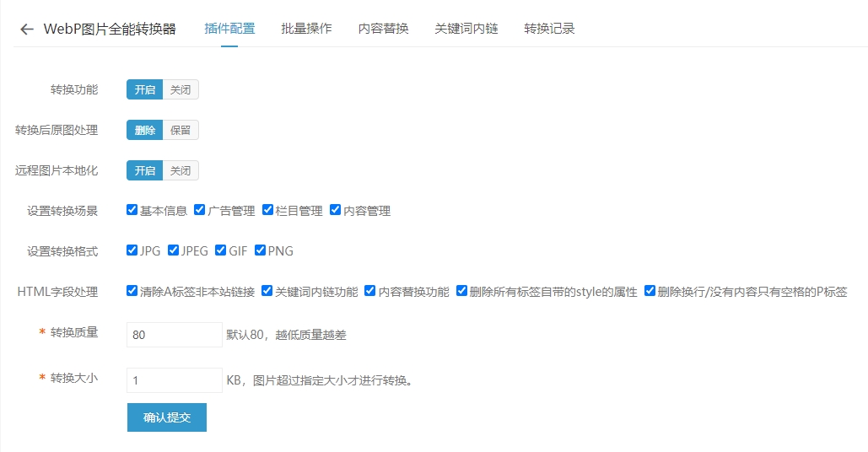Focus the 转换大小 KB input field
This screenshot has height=452, width=868.
point(174,380)
